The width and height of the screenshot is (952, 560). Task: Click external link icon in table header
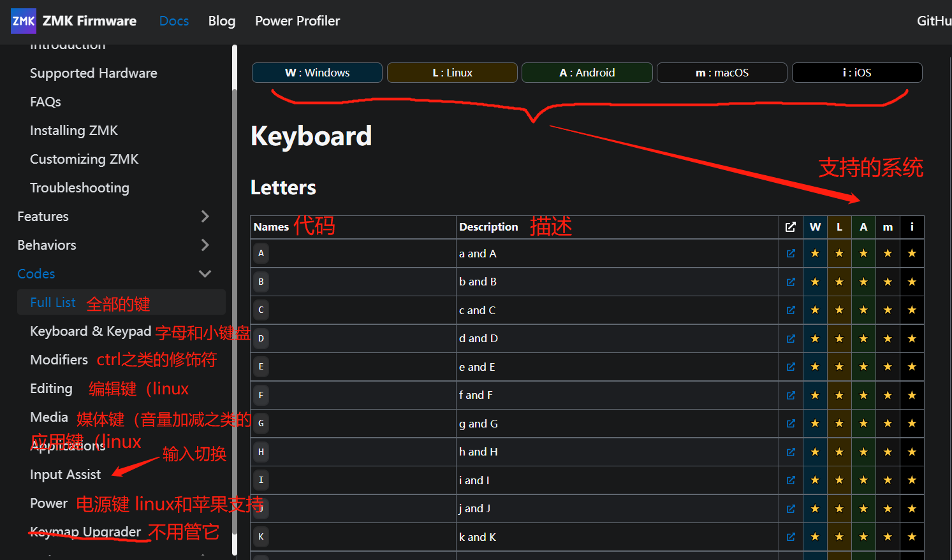(791, 227)
